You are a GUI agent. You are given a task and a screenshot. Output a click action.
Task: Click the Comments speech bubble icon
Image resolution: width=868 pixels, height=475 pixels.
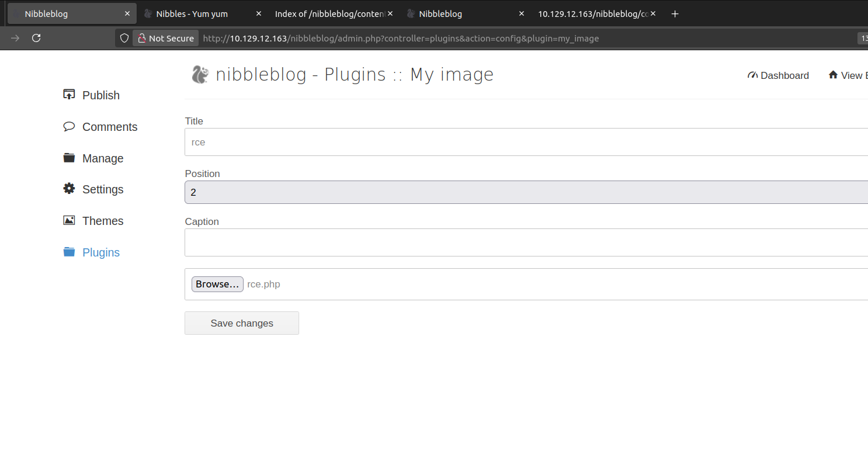point(69,126)
